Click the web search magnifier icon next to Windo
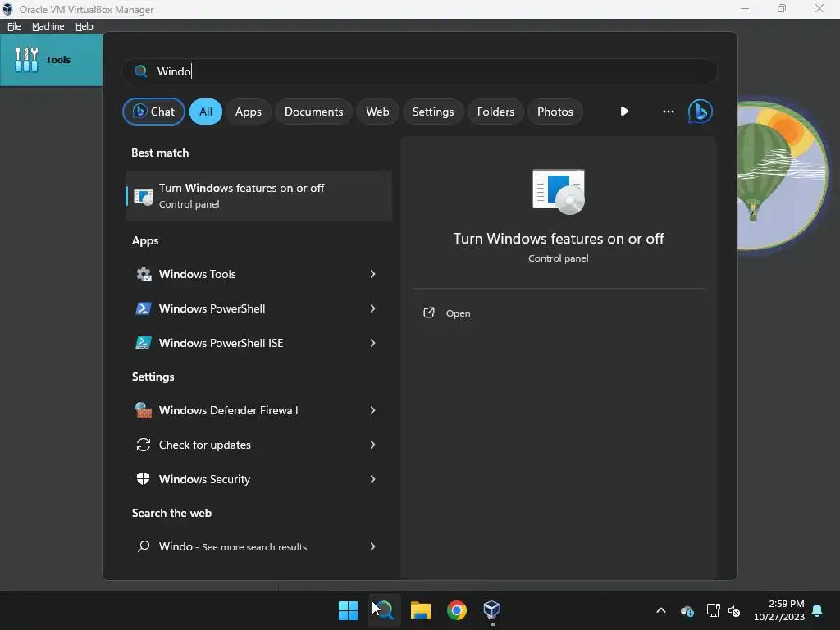Screen dimensions: 840x630 pos(143,546)
